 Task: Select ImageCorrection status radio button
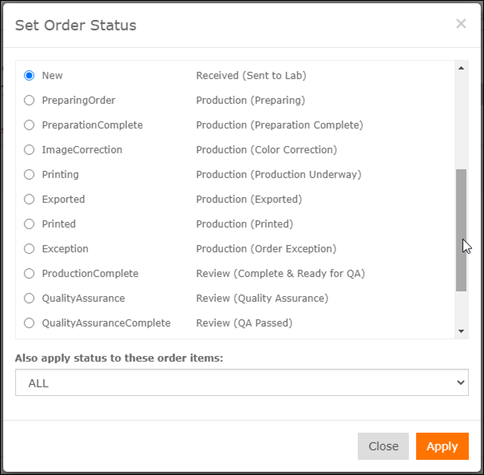coord(29,150)
